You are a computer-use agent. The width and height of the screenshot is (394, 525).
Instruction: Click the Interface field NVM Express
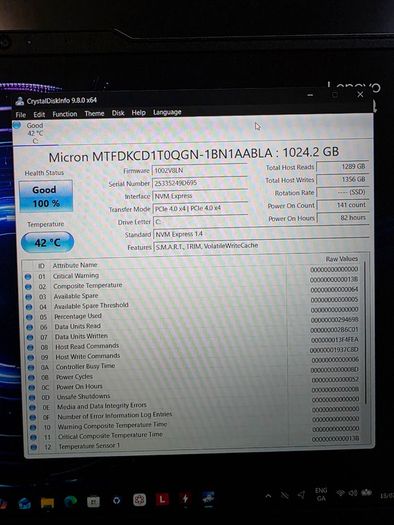pos(200,196)
